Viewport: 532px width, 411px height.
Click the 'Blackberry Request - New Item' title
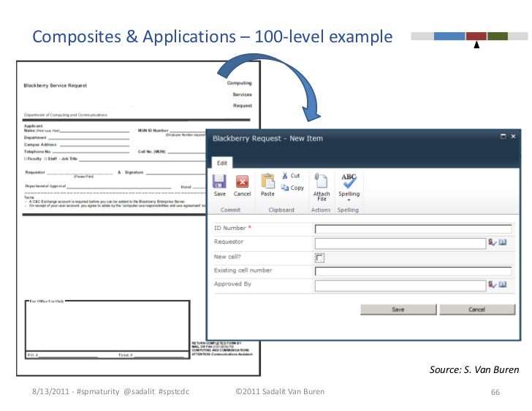(x=267, y=138)
